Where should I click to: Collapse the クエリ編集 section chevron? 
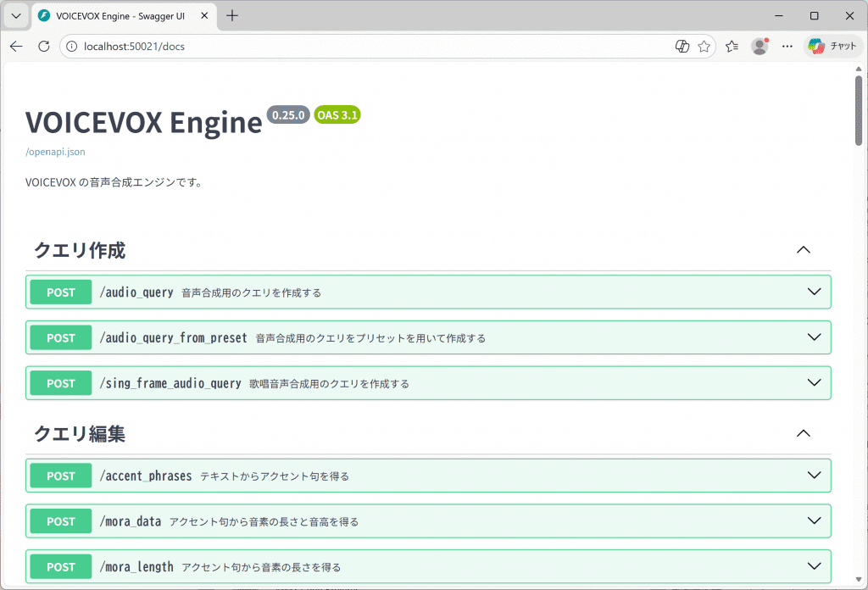coord(804,433)
